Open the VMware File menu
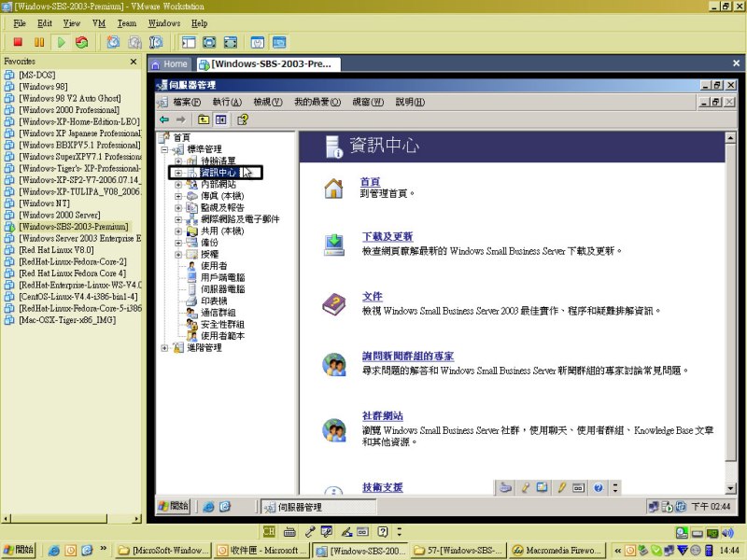Viewport: 747px width, 560px height. point(20,23)
